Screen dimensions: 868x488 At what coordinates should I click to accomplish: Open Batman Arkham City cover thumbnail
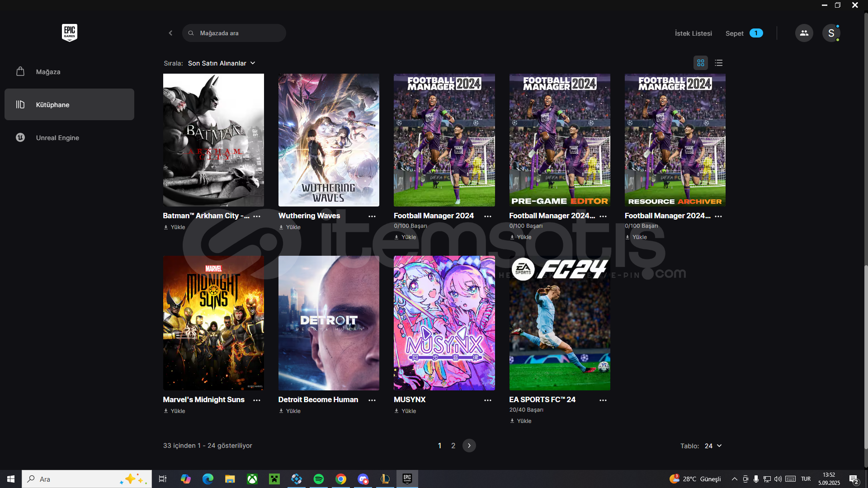coord(213,140)
